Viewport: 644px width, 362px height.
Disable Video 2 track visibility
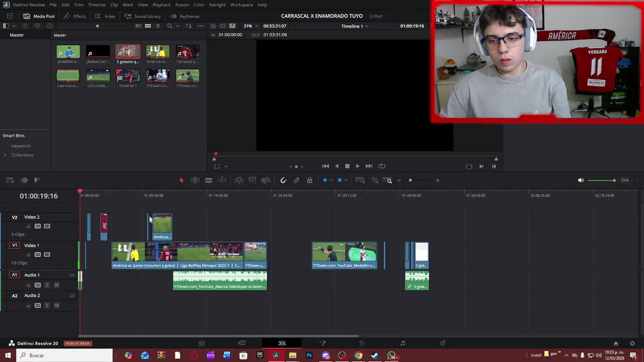[x=47, y=226]
